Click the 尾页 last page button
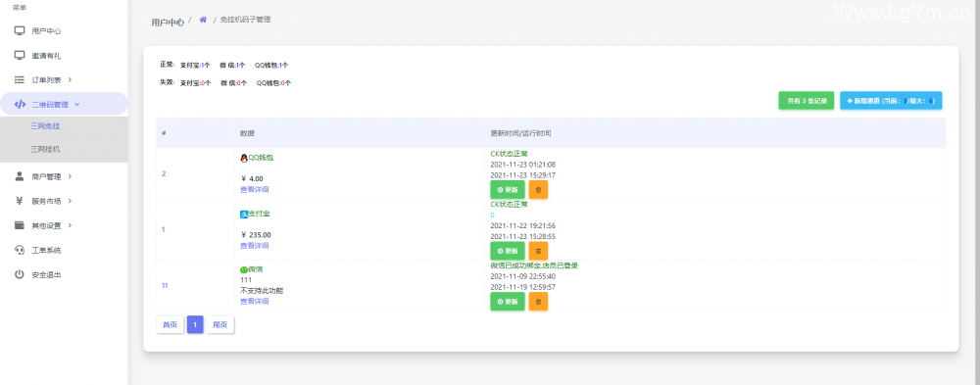 220,325
